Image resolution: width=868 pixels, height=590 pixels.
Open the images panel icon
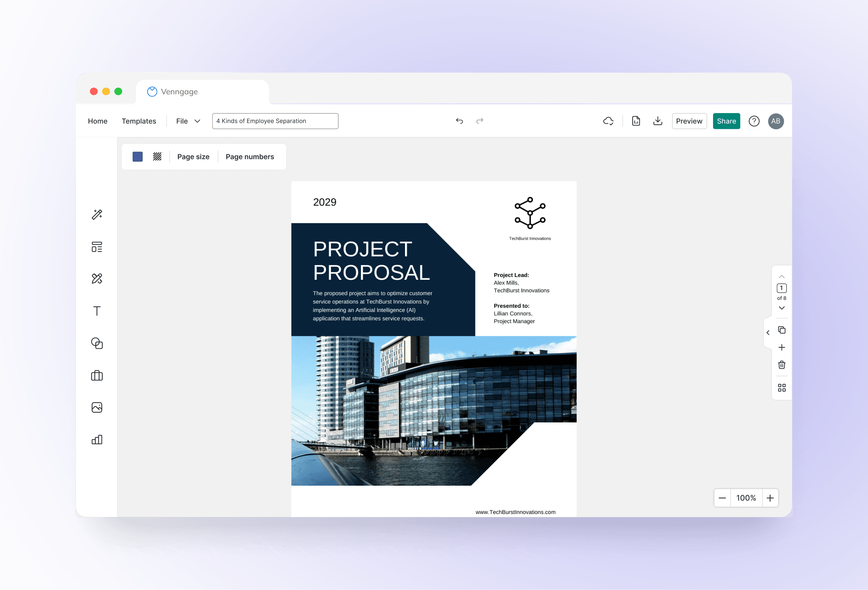[x=97, y=408]
